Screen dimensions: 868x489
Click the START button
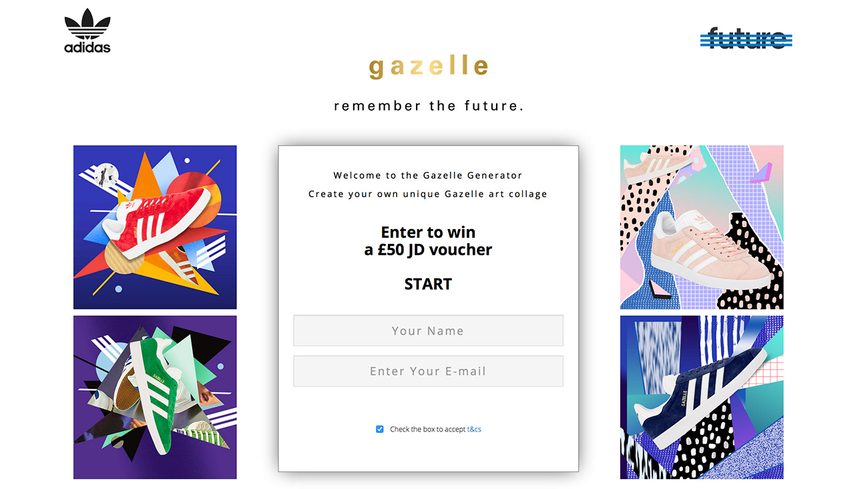(428, 284)
